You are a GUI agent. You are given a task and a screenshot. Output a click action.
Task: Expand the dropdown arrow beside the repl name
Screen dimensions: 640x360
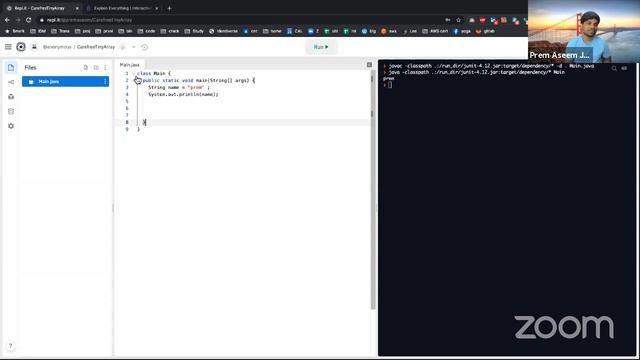point(133,47)
